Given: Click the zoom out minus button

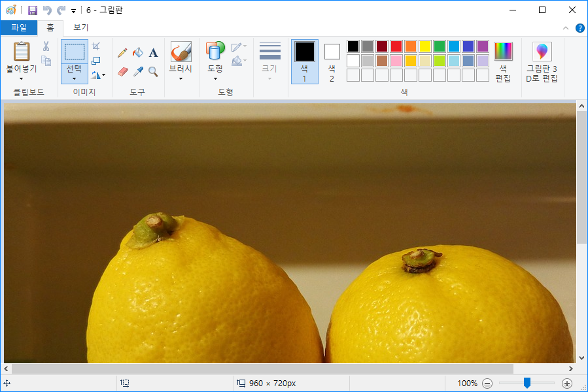Looking at the screenshot, I should click(x=487, y=384).
